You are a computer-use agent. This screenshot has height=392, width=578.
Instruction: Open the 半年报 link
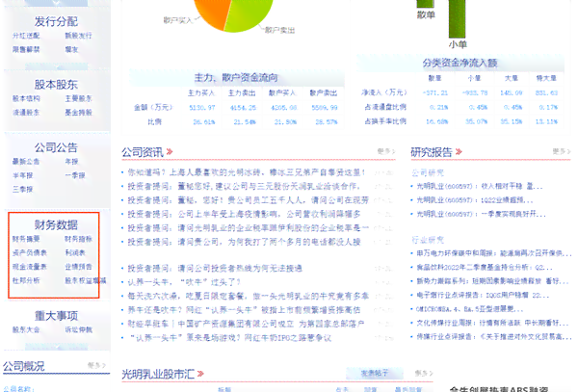22,175
